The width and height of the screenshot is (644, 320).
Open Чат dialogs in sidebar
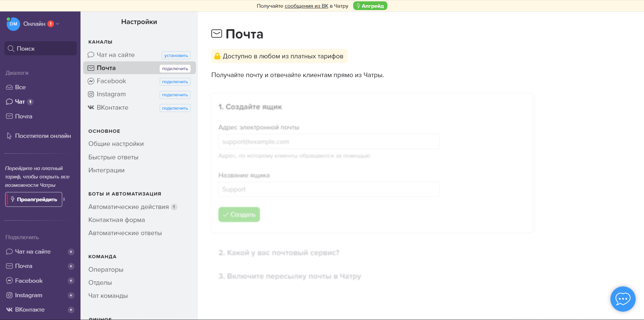coord(20,102)
